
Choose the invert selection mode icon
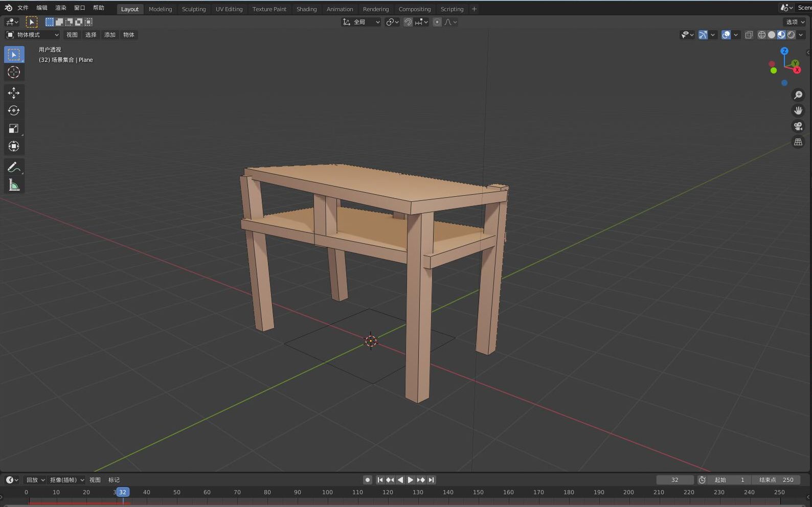(79, 22)
